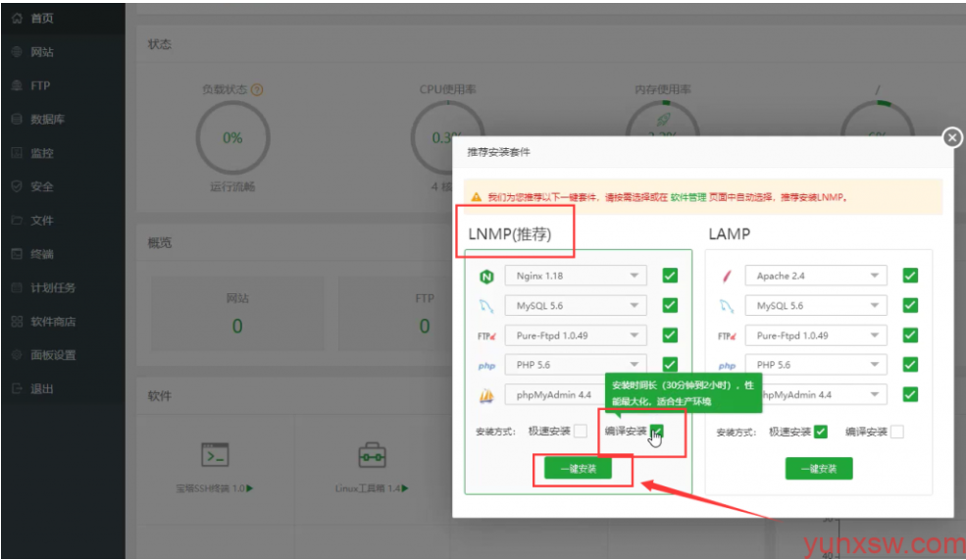Open 监控 monitoring section
This screenshot has height=560, width=966.
[63, 153]
